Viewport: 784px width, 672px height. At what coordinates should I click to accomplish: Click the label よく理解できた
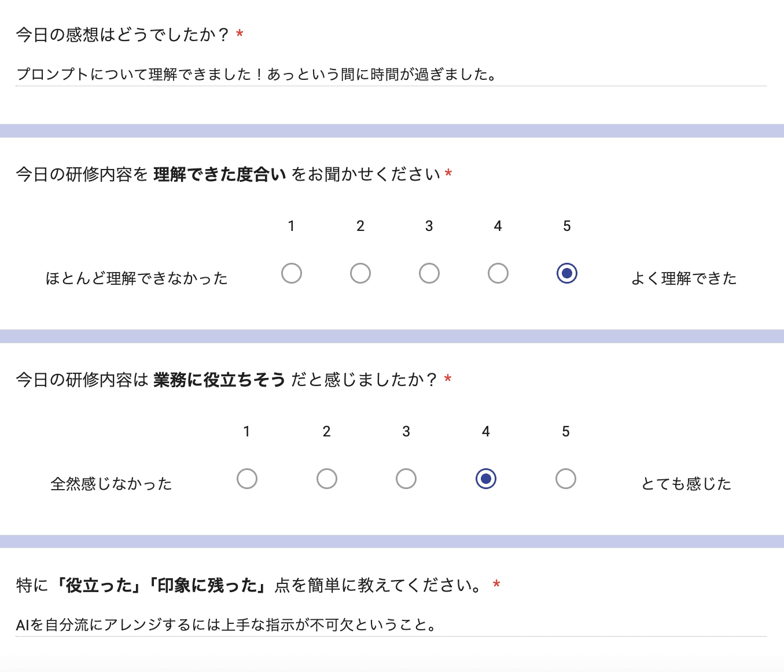coord(684,278)
